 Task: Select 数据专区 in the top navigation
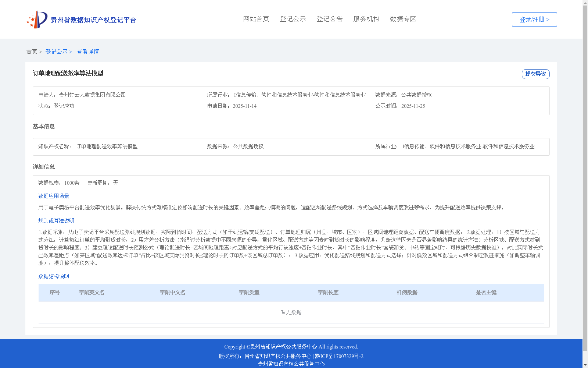(x=403, y=19)
